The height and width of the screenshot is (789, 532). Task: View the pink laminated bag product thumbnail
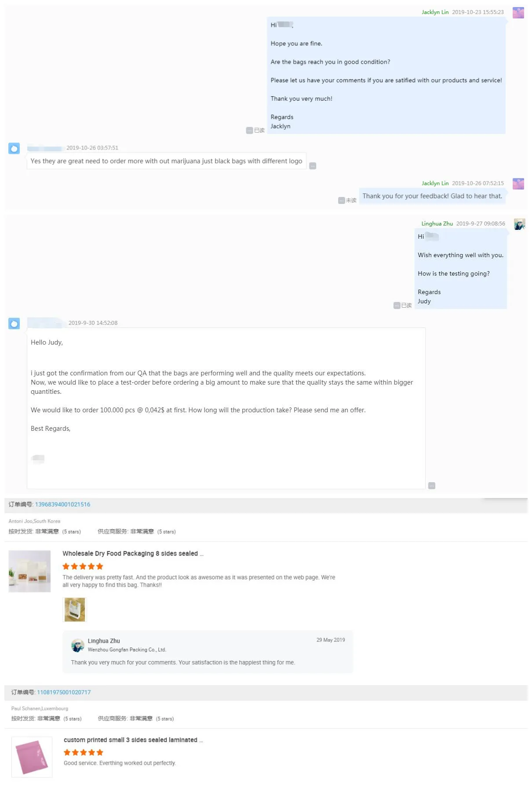point(32,757)
